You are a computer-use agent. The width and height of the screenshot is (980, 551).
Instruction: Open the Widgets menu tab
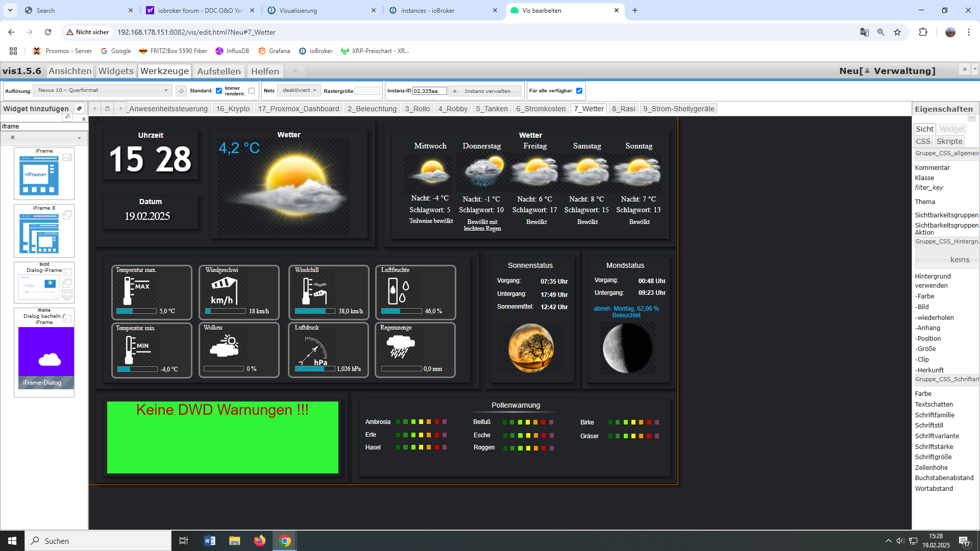pos(116,71)
